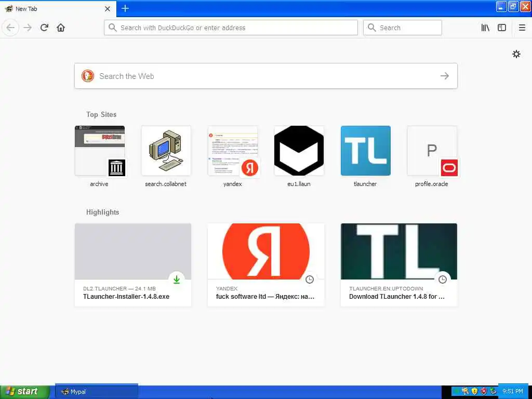Screen dimensions: 532x399
Task: Click the 9:51 PM taskbar clock
Action: (x=513, y=391)
